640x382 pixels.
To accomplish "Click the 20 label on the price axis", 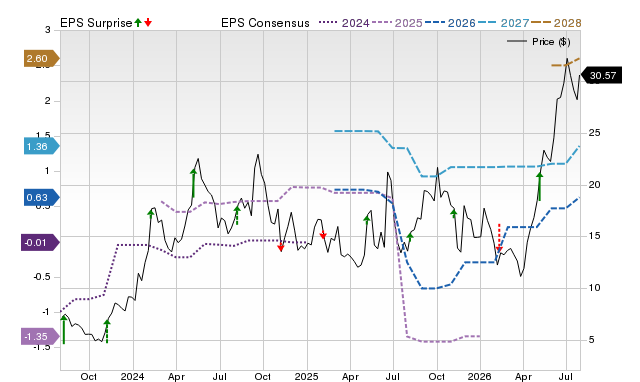I will 594,185.
